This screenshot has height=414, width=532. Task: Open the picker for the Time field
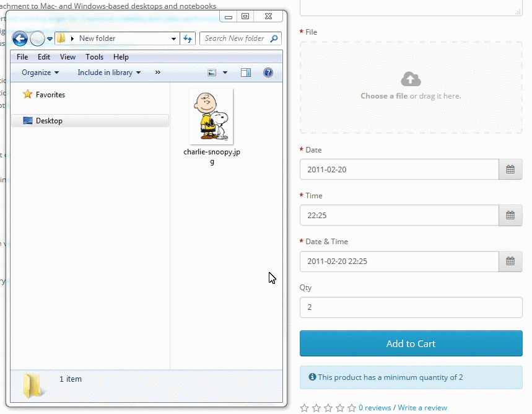(x=510, y=215)
